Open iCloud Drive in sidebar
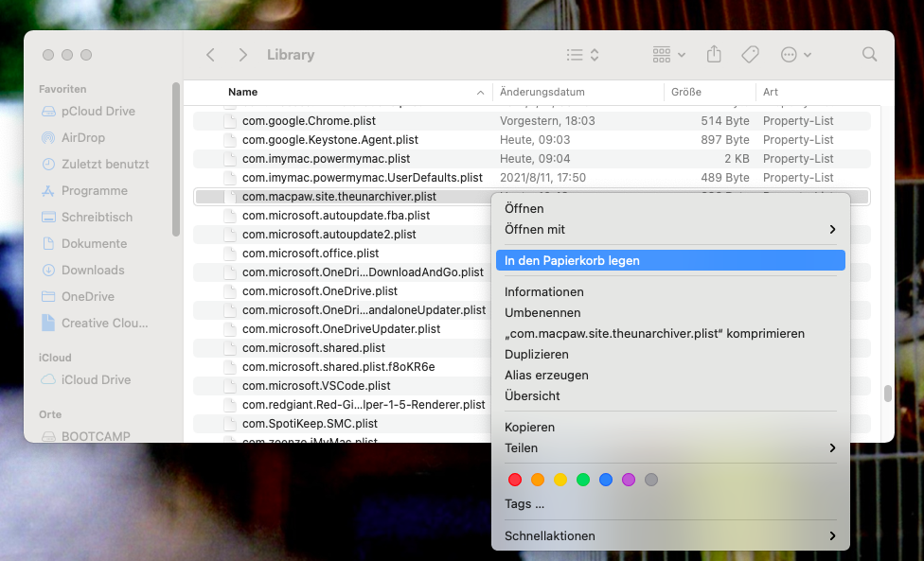The image size is (924, 561). [85, 379]
